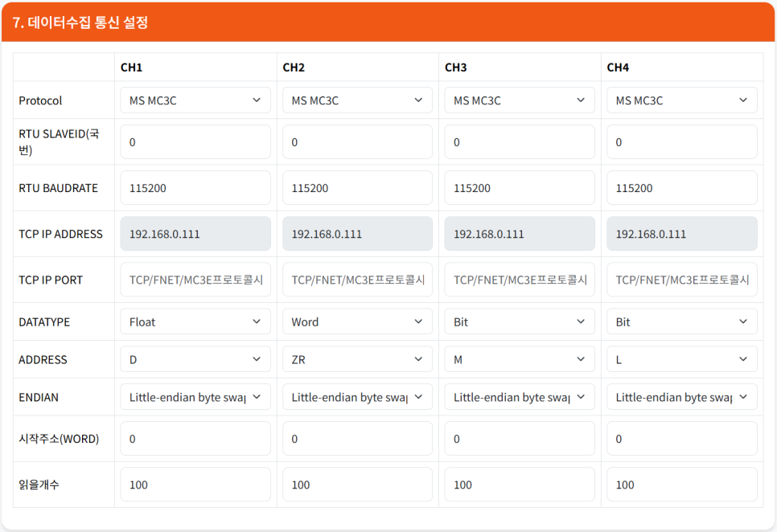
Task: Click the CH3 읽을개수 input field
Action: pyautogui.click(x=520, y=485)
